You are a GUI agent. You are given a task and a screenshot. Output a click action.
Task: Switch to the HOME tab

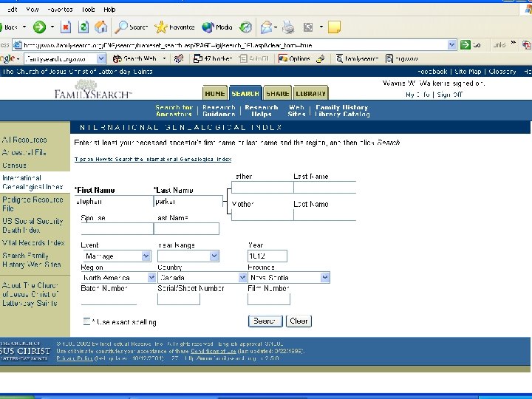214,93
